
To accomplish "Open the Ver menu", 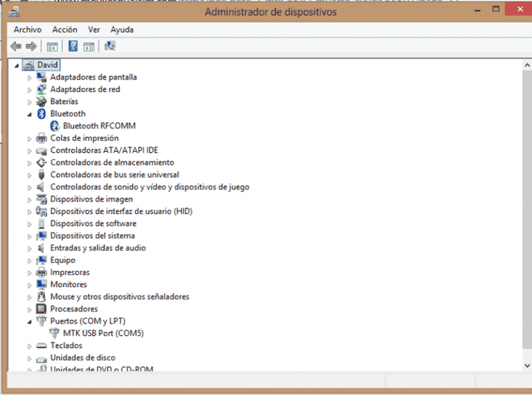I will pyautogui.click(x=94, y=30).
